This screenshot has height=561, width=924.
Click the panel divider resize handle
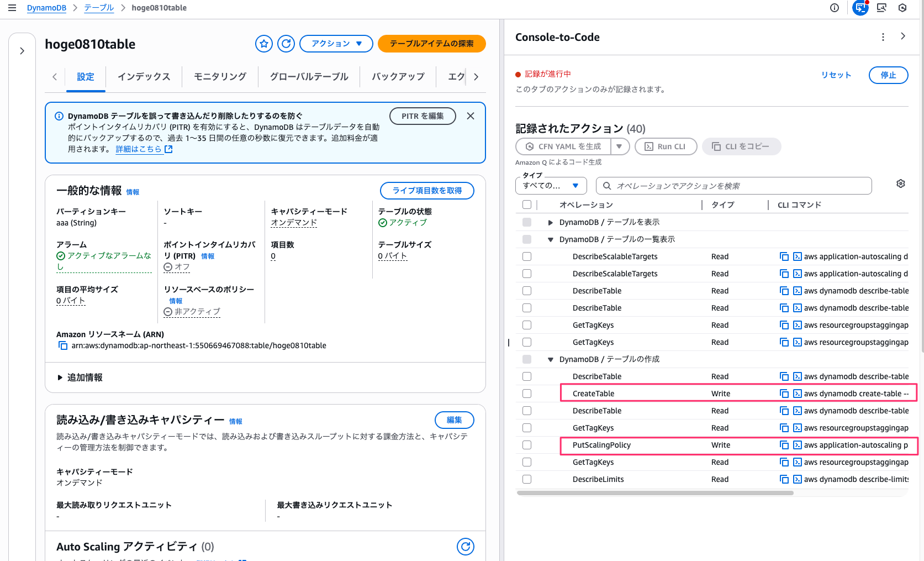pos(509,342)
